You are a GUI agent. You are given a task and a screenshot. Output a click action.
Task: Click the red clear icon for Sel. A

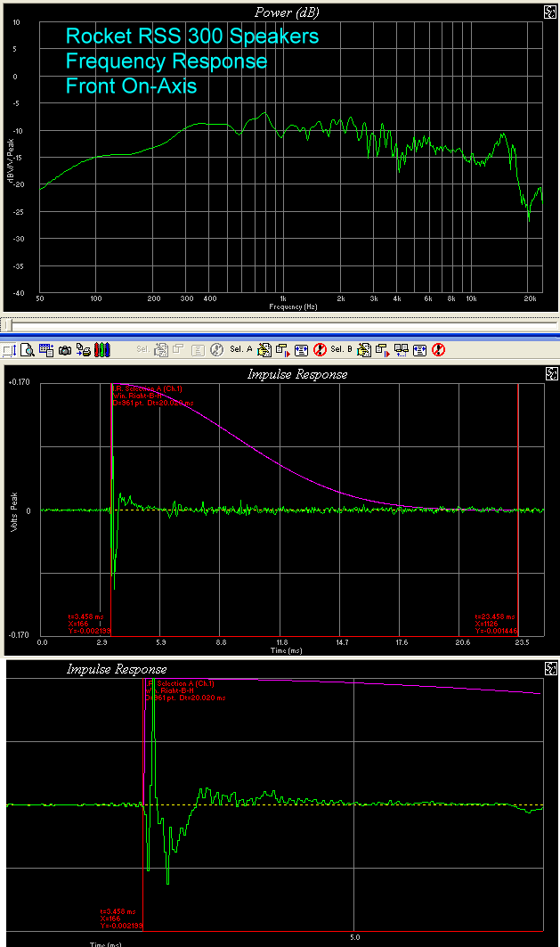(x=320, y=350)
